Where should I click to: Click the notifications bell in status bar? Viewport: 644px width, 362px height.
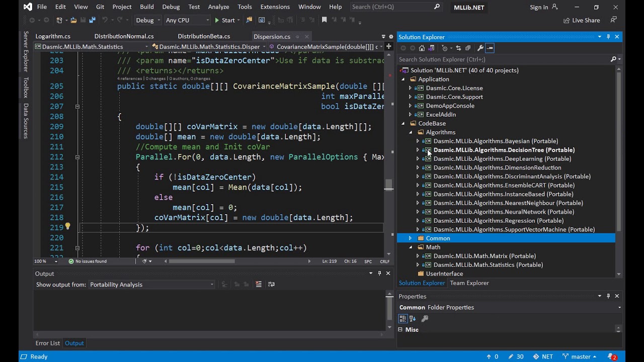[x=612, y=356]
